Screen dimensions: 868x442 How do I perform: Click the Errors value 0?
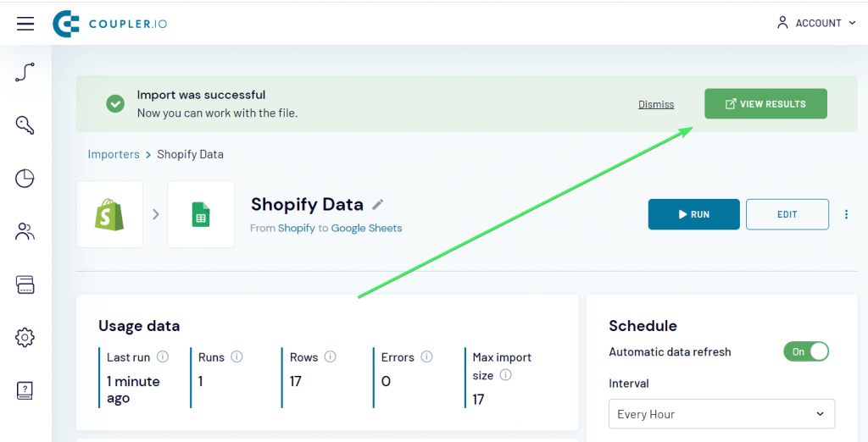coord(386,381)
